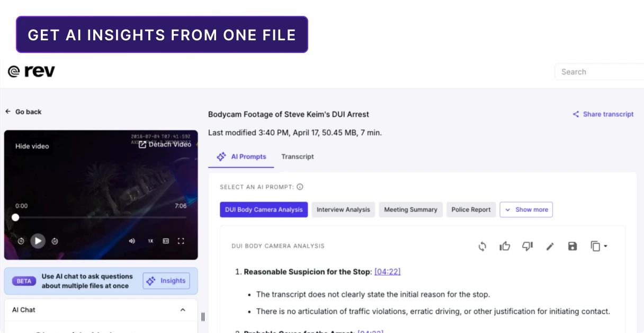Click DUI BODY CAMERA ANALYSIS heading
Viewport: 644px width, 333px height.
(278, 246)
